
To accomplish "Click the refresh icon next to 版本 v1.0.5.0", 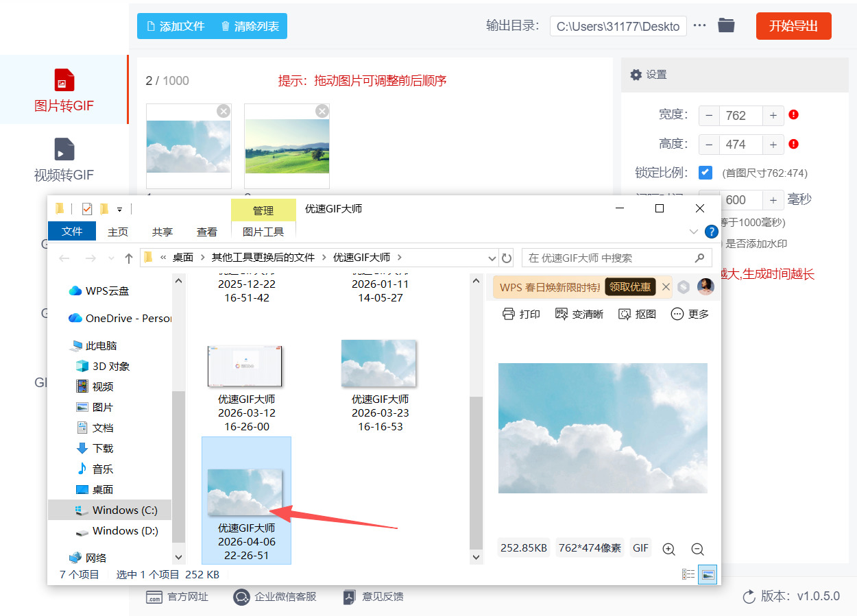I will click(x=748, y=596).
